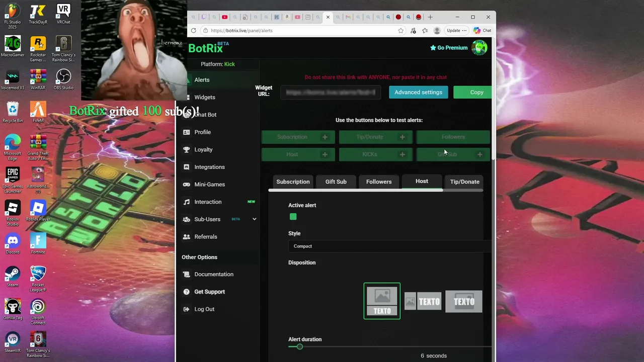Click the plus icon on Host test button
This screenshot has height=362, width=644.
pos(325,154)
